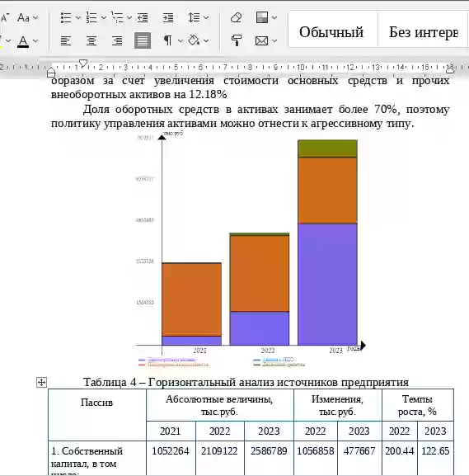The width and height of the screenshot is (469, 476).
Task: Toggle the highlighted justify alignment button
Action: [143, 40]
